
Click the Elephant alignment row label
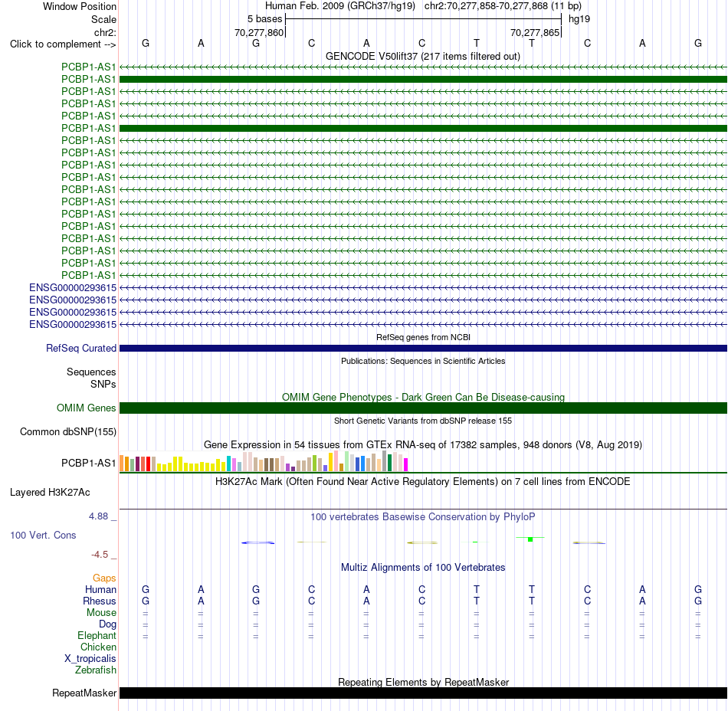click(97, 636)
